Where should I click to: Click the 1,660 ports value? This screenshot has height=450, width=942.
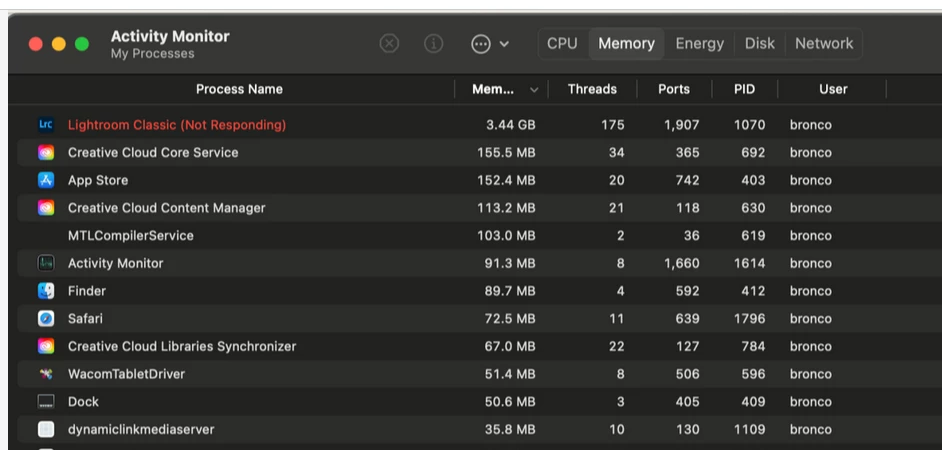point(681,263)
